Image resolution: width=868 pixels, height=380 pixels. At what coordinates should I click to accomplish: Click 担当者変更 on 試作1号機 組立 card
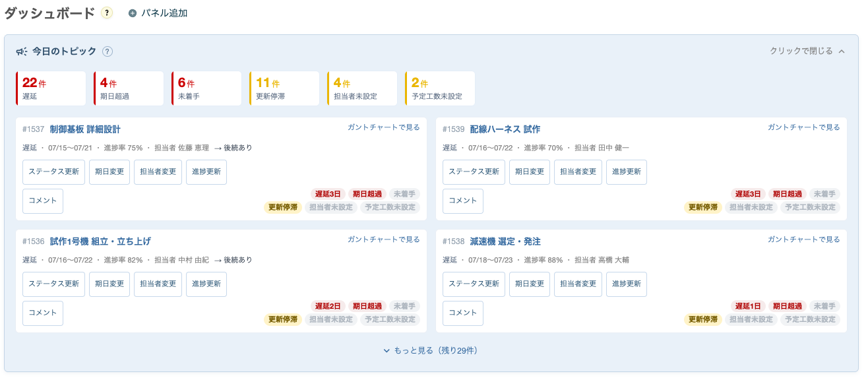tap(158, 284)
